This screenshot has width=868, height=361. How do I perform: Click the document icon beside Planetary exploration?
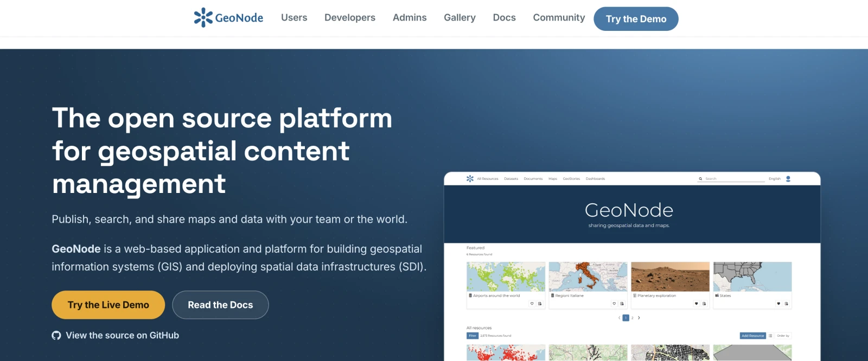click(x=635, y=295)
